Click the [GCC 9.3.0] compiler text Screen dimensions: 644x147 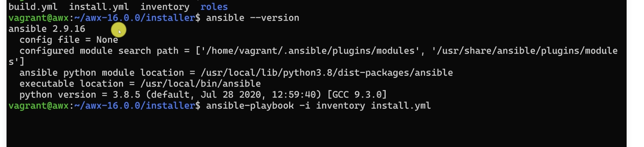(357, 95)
